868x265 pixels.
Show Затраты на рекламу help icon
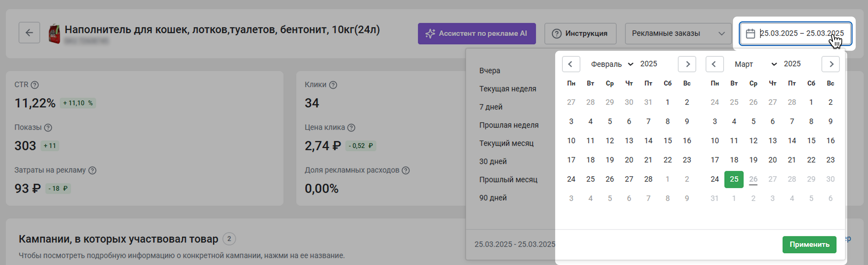tap(92, 170)
